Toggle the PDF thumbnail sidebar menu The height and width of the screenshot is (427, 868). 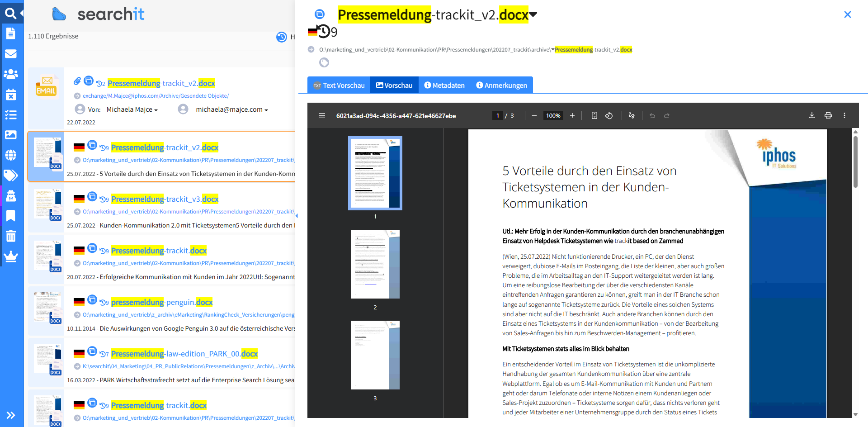322,116
